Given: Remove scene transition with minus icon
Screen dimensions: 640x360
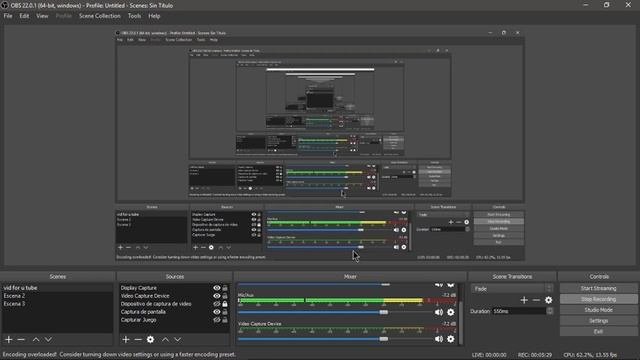Looking at the screenshot, I should [536, 300].
